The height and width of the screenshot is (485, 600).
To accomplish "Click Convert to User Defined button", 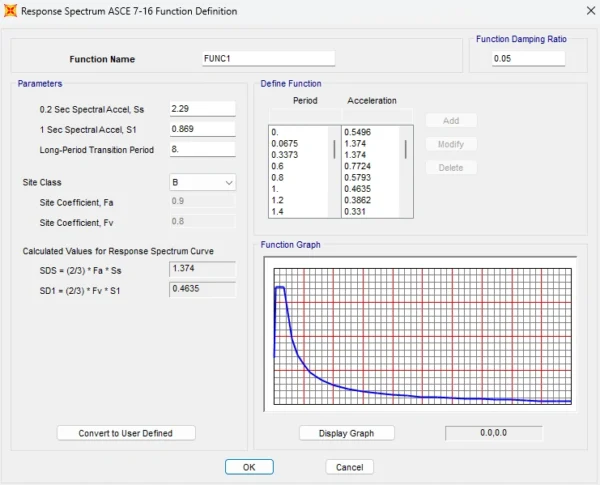I will (x=126, y=433).
